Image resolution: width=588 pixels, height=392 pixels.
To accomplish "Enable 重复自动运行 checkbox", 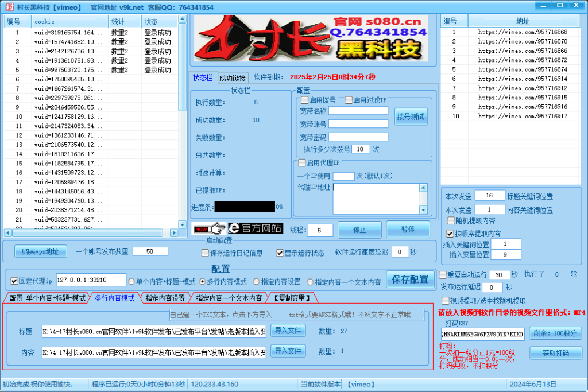I will (x=443, y=275).
